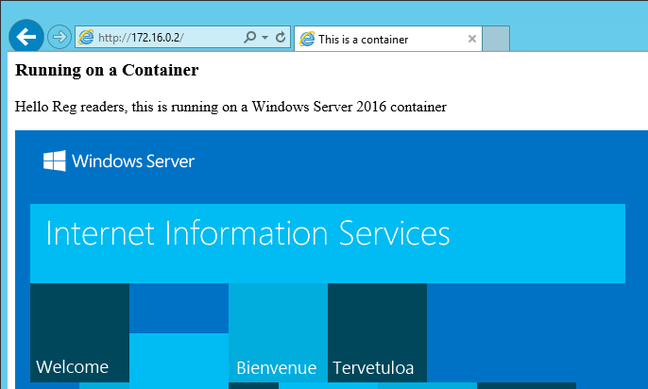Click the browser Forward arrow button
This screenshot has height=389, width=648.
(x=59, y=37)
